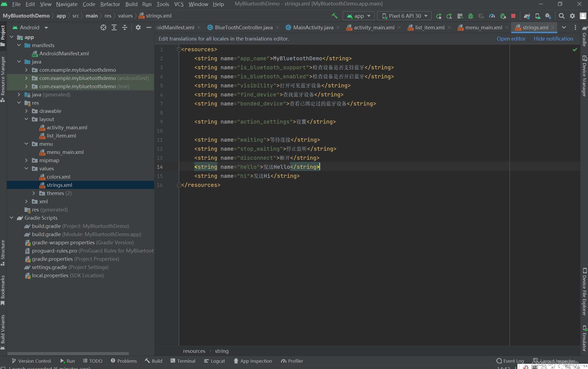Show hidden editor tabs dropdown arrow

pyautogui.click(x=564, y=27)
